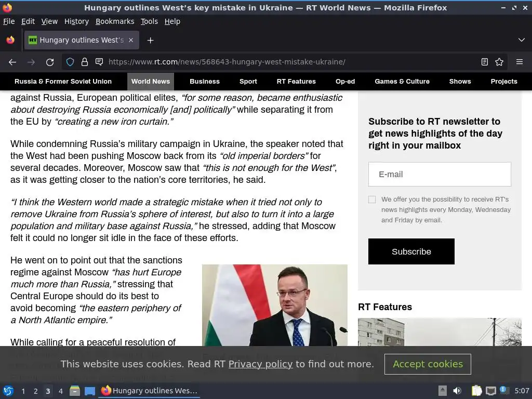
Task: Focus the Firefox window taskbar entry
Action: (149, 391)
